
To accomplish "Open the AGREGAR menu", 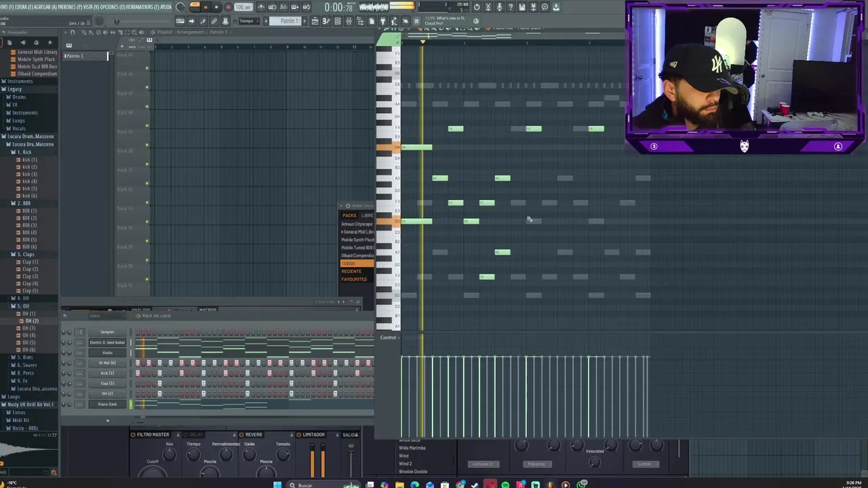I will [x=47, y=7].
